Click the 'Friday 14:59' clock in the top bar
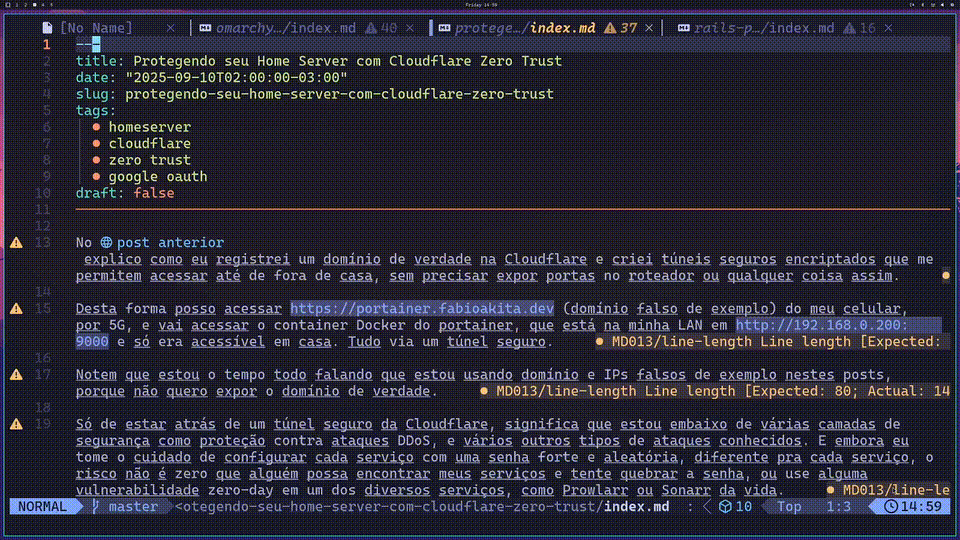Screen dimensions: 960x540 481,4
